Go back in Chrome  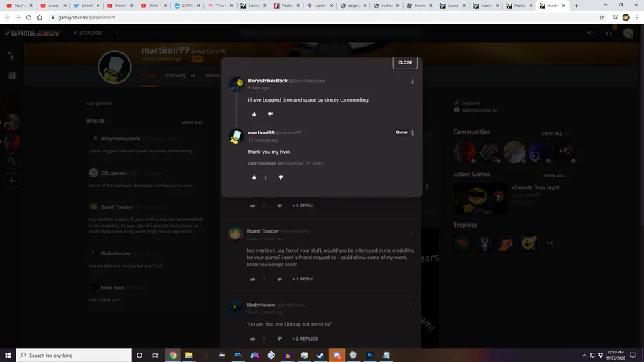pos(7,17)
